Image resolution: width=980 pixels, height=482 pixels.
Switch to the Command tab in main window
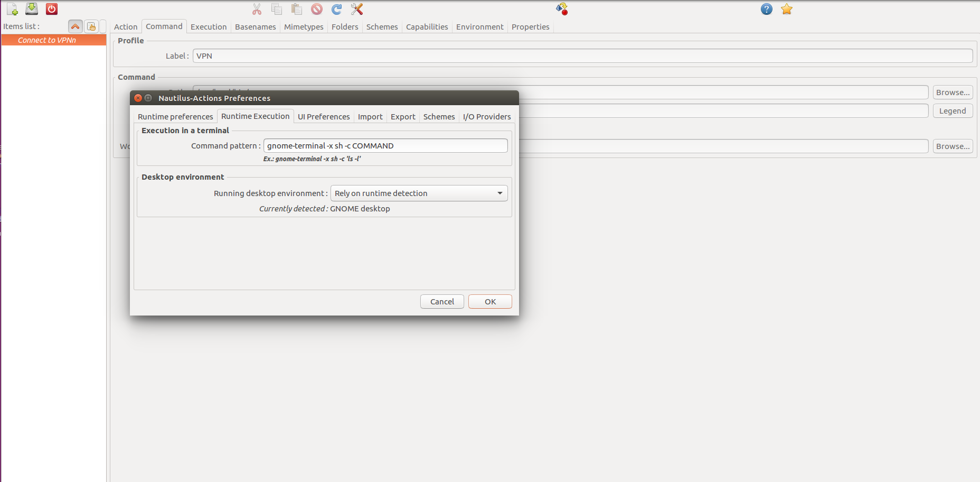click(x=164, y=26)
